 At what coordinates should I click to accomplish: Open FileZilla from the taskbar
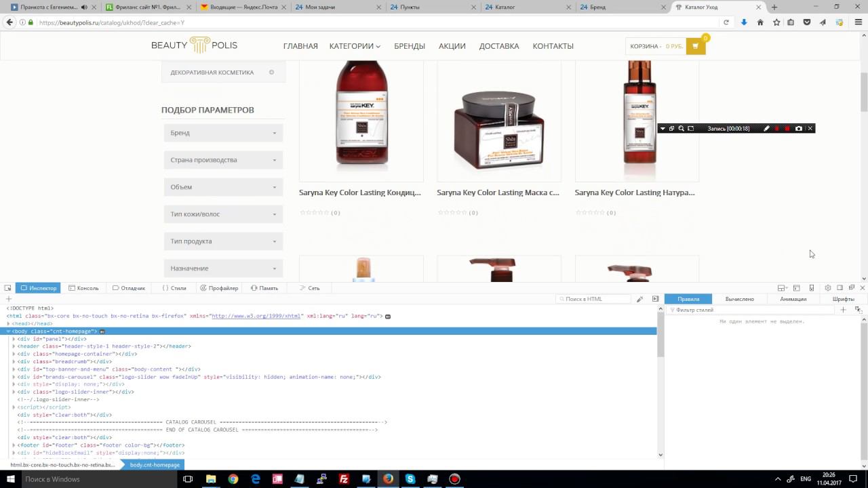344,479
